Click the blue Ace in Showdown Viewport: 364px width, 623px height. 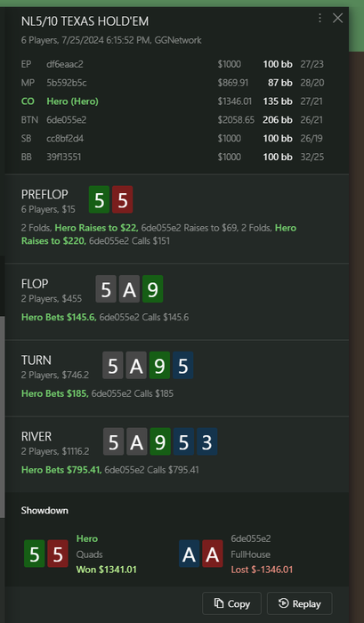(x=190, y=554)
